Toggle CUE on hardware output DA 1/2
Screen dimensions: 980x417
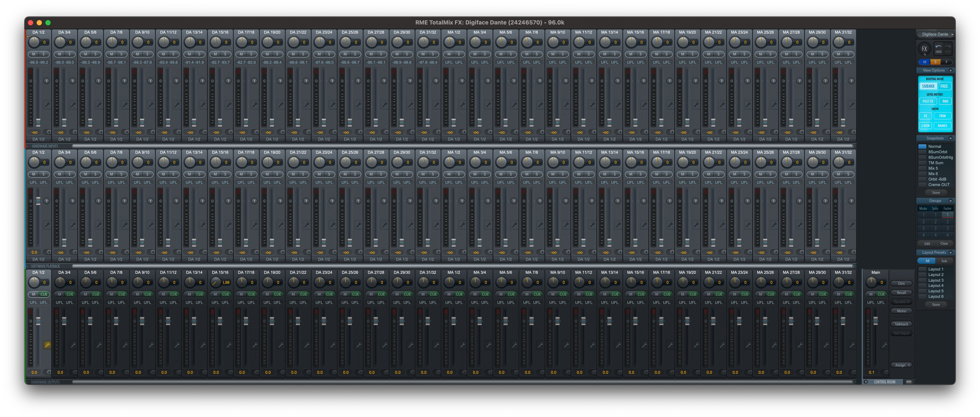[x=44, y=294]
